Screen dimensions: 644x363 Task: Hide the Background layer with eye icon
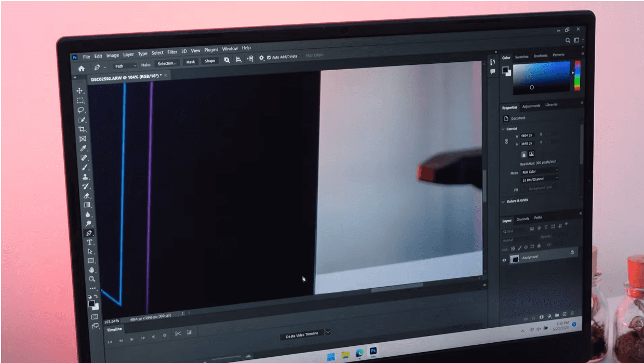[x=504, y=260]
